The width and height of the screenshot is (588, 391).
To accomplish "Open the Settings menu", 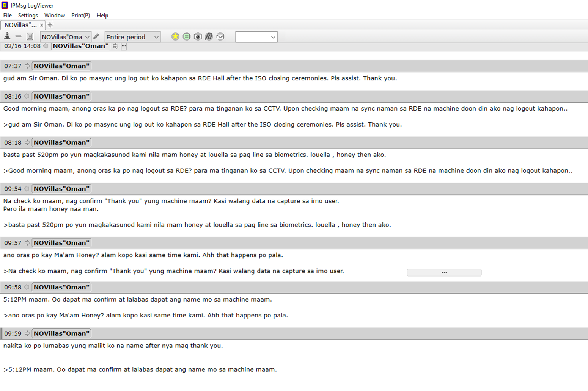I will pyautogui.click(x=28, y=15).
